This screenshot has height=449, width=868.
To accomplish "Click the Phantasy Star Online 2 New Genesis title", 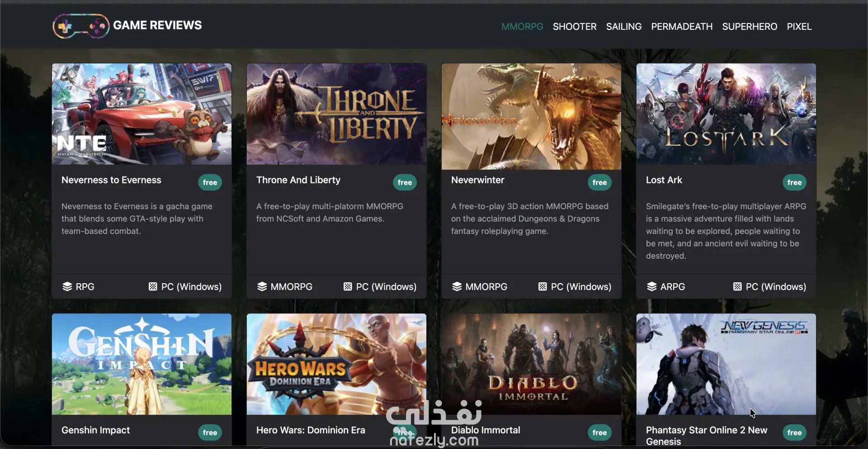I will pos(707,435).
